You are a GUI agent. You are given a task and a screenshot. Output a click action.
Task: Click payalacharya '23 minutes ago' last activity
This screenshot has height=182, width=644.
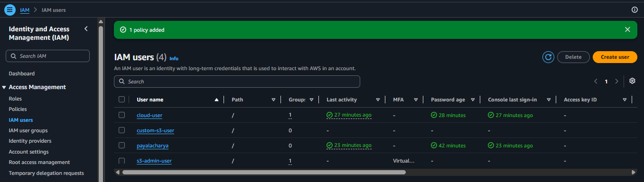click(x=349, y=146)
